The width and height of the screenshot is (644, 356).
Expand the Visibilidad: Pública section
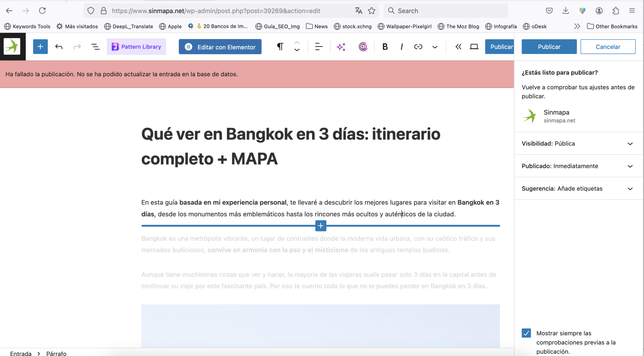coord(579,143)
